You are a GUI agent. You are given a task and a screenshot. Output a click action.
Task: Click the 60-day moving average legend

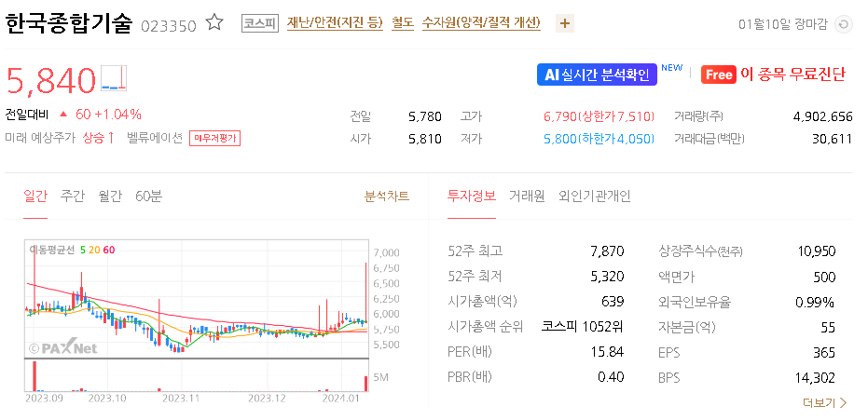108,250
